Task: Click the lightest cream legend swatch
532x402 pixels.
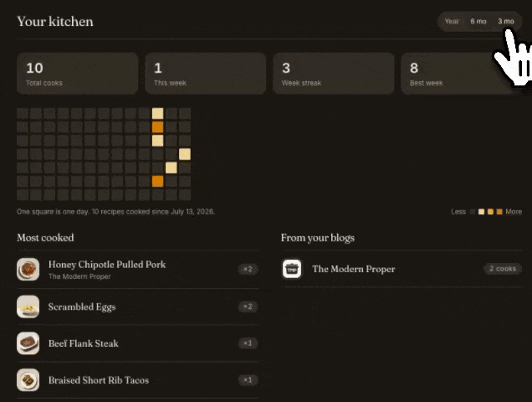Action: coord(481,212)
